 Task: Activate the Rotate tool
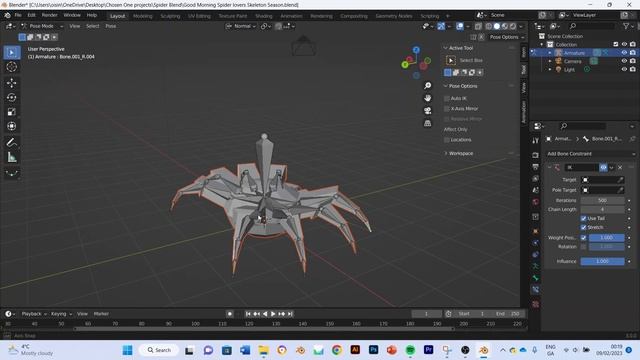coord(12,98)
